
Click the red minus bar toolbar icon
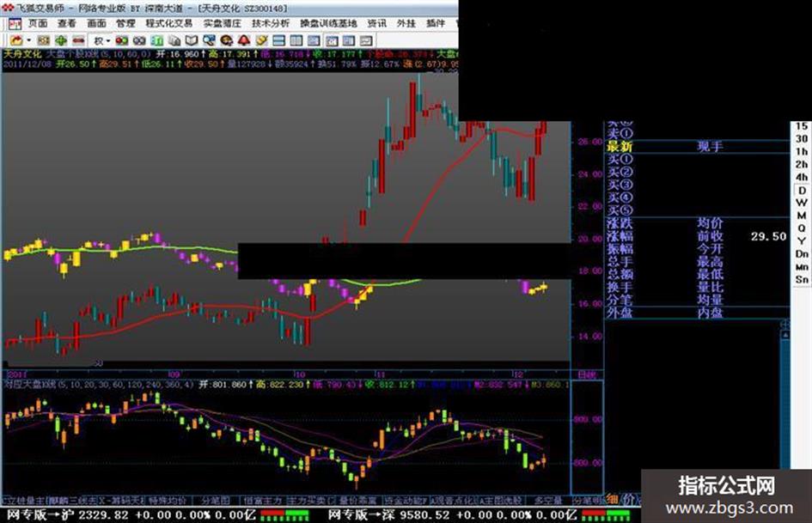click(x=77, y=40)
